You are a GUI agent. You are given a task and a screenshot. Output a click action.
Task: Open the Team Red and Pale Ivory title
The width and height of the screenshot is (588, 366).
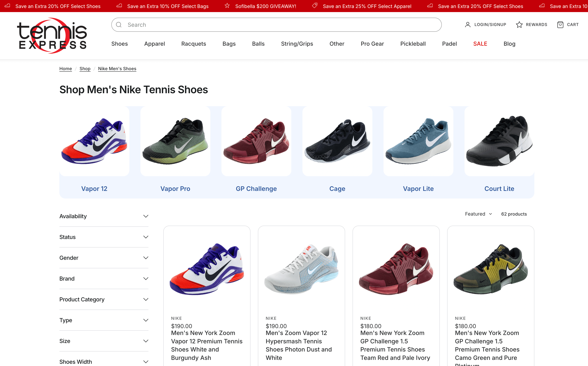coord(395,345)
